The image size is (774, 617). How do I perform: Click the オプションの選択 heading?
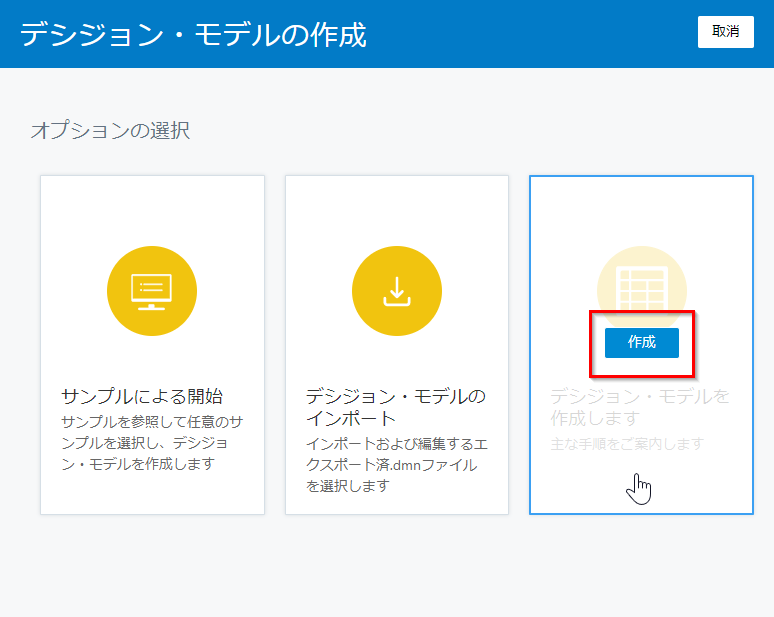(110, 130)
